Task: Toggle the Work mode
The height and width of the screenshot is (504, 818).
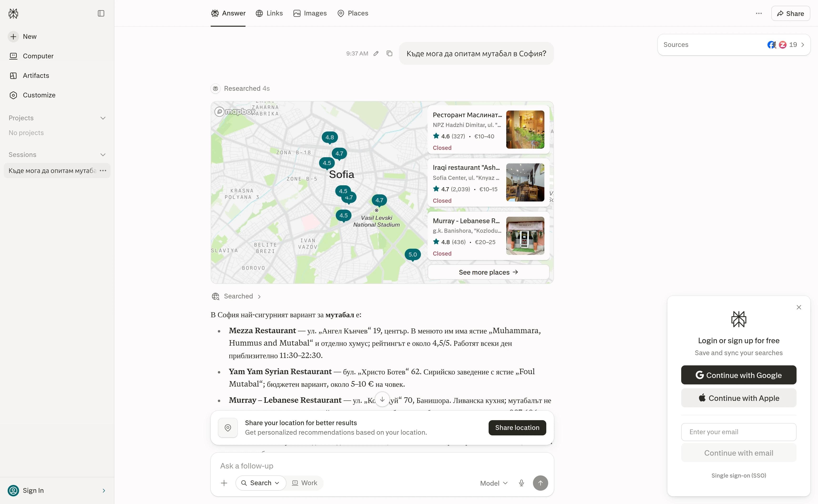Action: tap(305, 483)
